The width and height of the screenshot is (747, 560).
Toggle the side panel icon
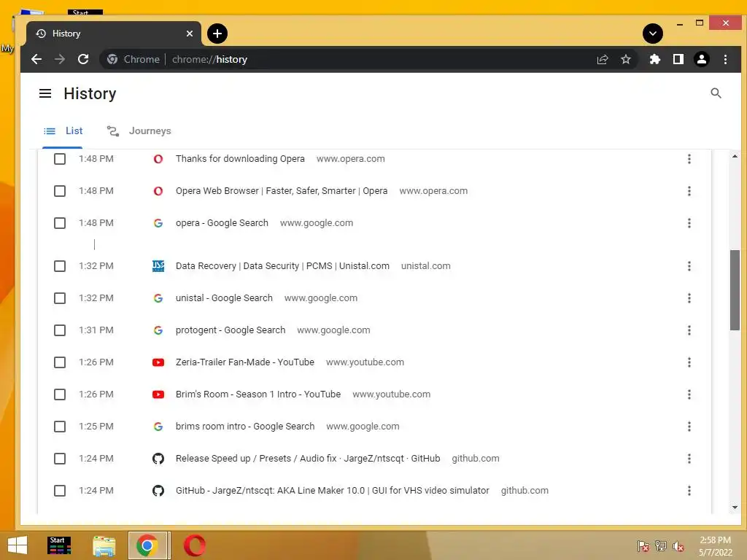click(678, 59)
